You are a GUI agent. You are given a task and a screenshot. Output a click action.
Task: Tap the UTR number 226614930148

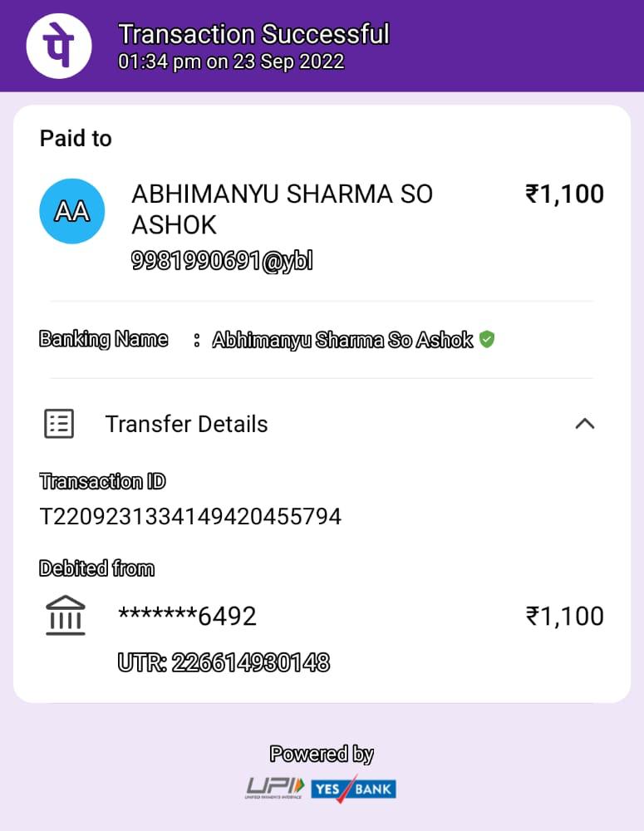[x=224, y=662]
